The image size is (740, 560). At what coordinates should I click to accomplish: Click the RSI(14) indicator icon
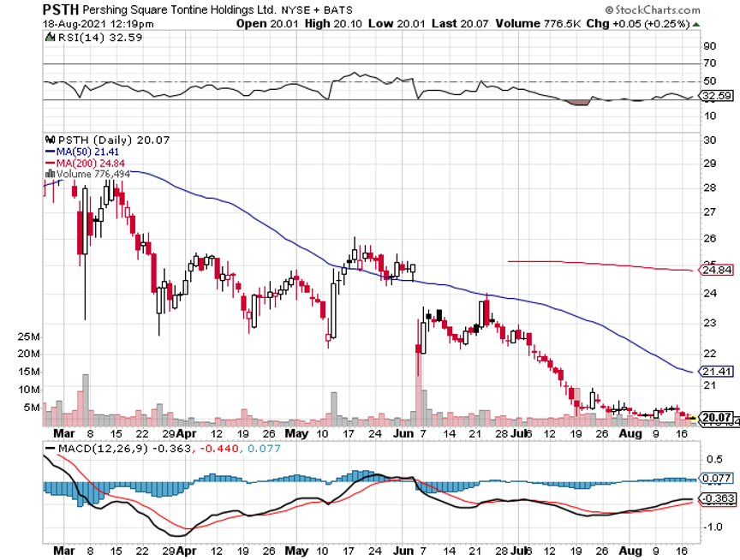pyautogui.click(x=50, y=37)
